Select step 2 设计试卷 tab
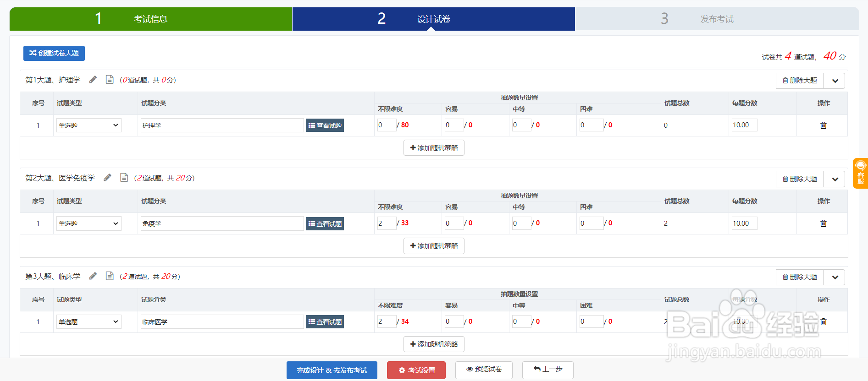The height and width of the screenshot is (381, 868). pyautogui.click(x=434, y=19)
